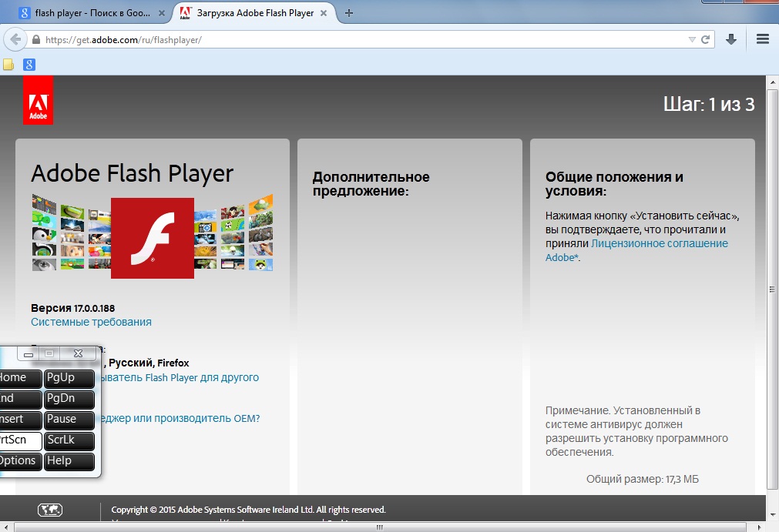779x532 pixels.
Task: Click ScrLk key on on-screen keyboard
Action: click(69, 440)
